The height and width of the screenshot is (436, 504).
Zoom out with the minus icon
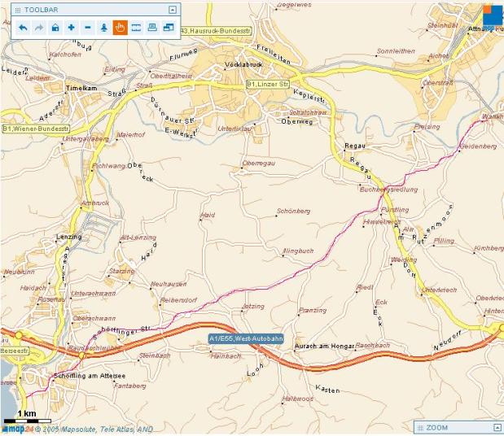point(88,28)
